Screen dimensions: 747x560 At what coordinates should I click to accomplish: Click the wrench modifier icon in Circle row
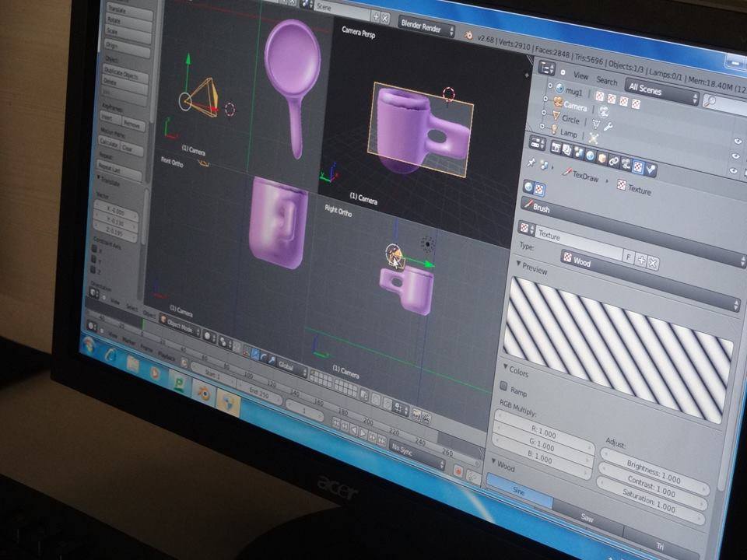[608, 127]
